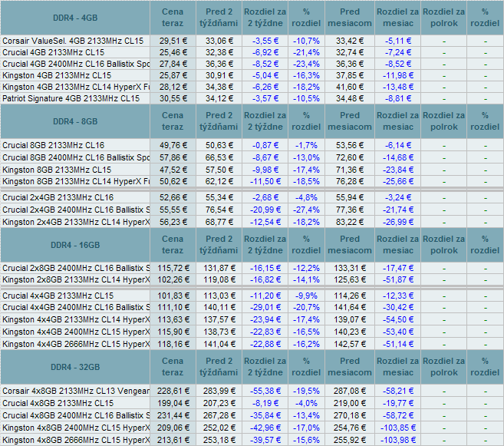Click the -11,50 € two-week difference value
The image size is (504, 446).
point(265,181)
